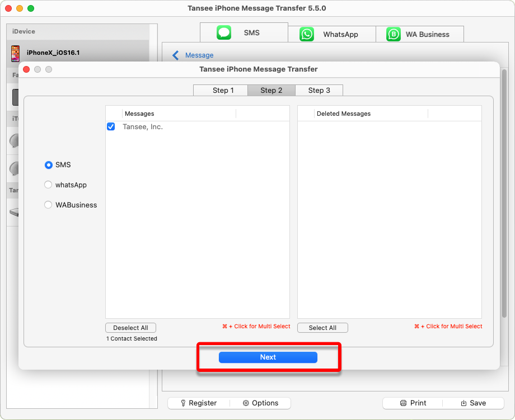Click the Deleted Messages column header
Screen dimensions: 515x420
pos(371,114)
